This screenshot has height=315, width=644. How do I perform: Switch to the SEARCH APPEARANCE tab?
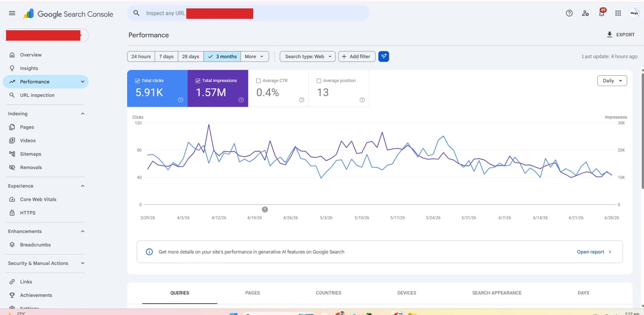pyautogui.click(x=497, y=293)
